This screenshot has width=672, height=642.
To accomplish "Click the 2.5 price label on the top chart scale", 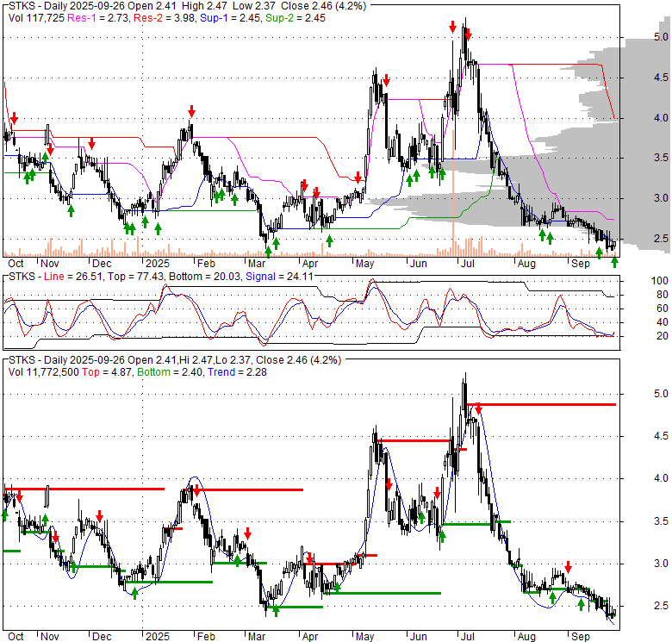I will [x=661, y=239].
